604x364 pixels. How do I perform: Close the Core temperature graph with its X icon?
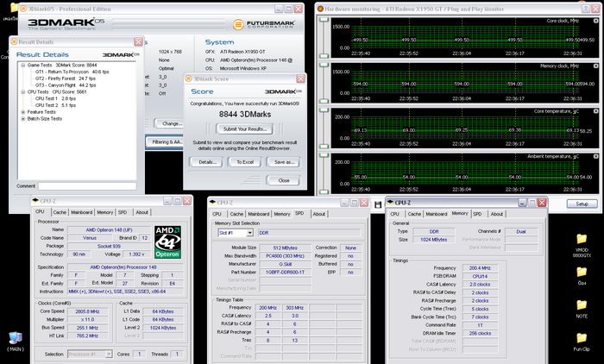[595, 111]
